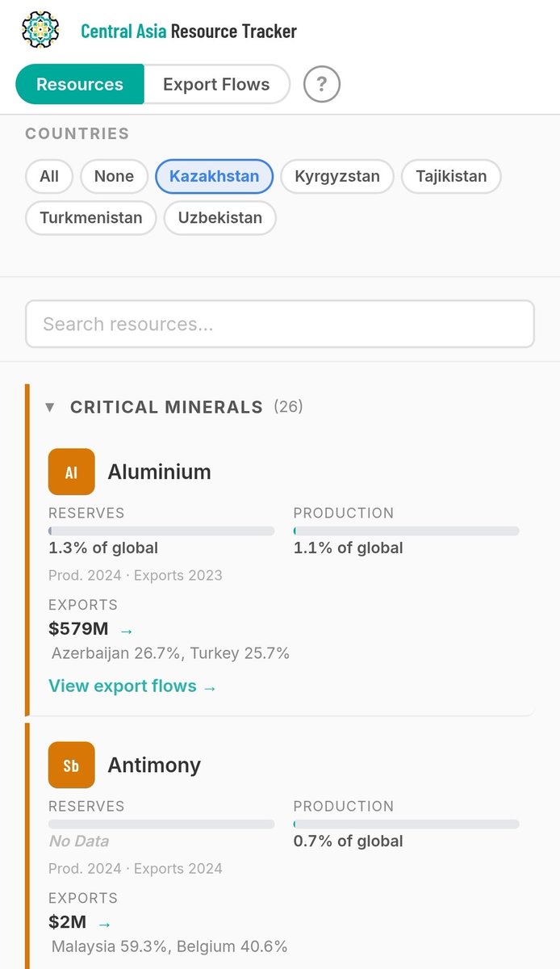Viewport: 560px width, 969px height.
Task: Select the None countries filter
Action: 114,176
